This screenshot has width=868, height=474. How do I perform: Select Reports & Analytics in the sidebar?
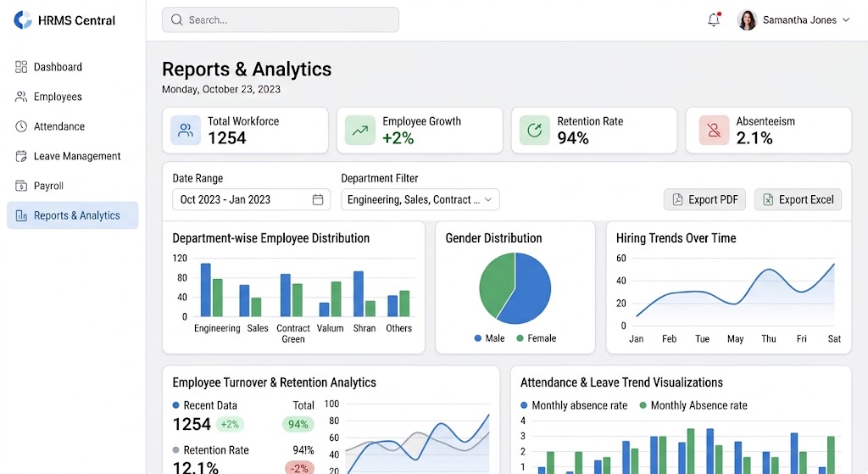(73, 215)
